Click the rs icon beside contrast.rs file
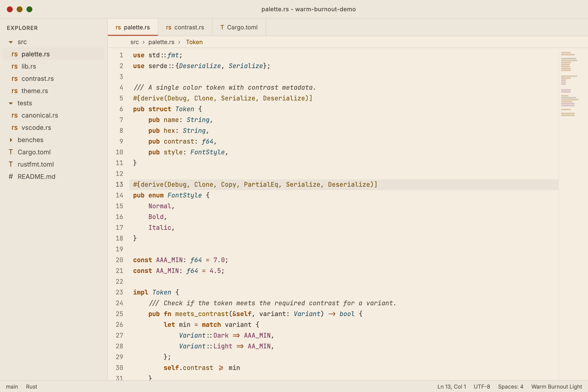This screenshot has height=392, width=588. pyautogui.click(x=14, y=78)
